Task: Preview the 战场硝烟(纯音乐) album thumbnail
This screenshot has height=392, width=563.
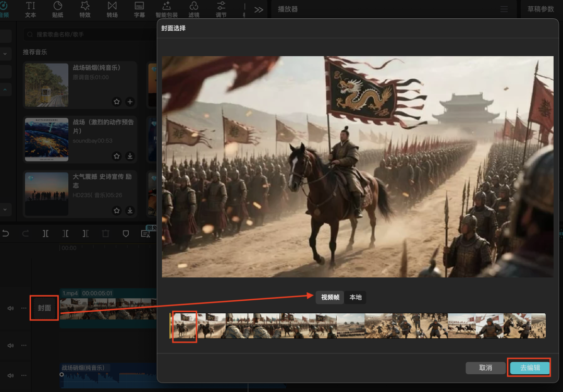Action: pos(47,85)
